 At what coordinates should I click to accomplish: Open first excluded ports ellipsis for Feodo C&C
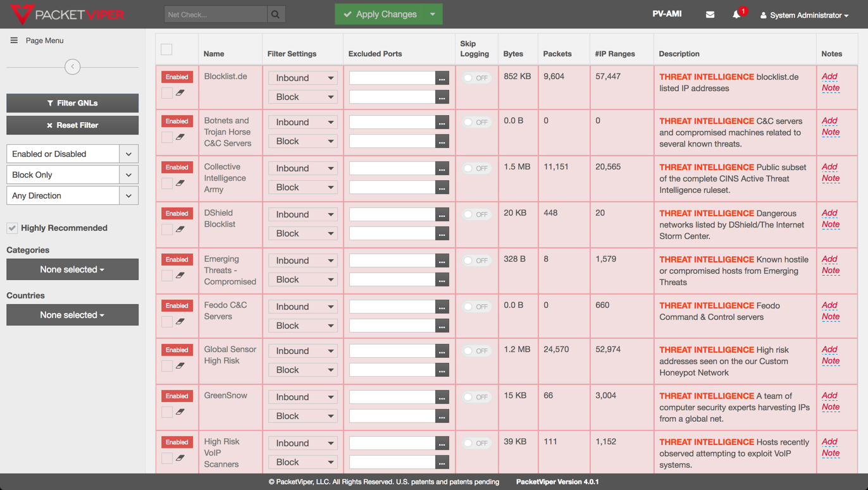[442, 307]
